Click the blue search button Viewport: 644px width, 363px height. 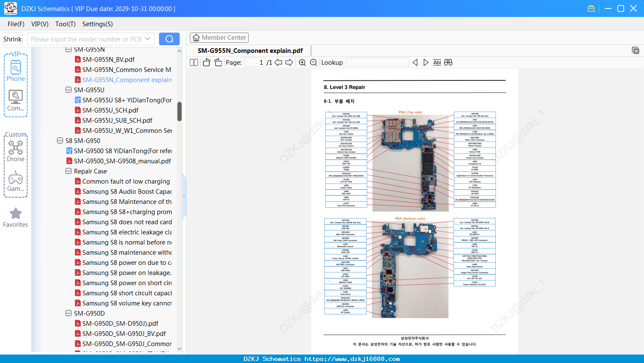pos(169,39)
